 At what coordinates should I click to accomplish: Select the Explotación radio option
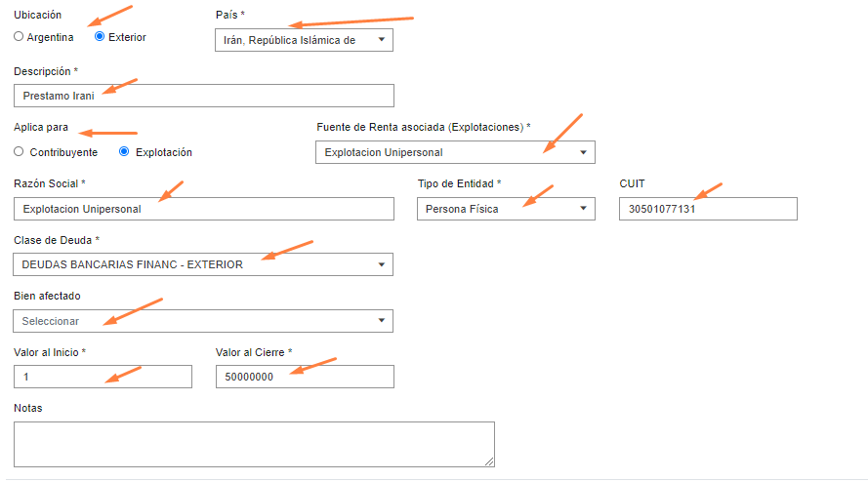[x=124, y=151]
